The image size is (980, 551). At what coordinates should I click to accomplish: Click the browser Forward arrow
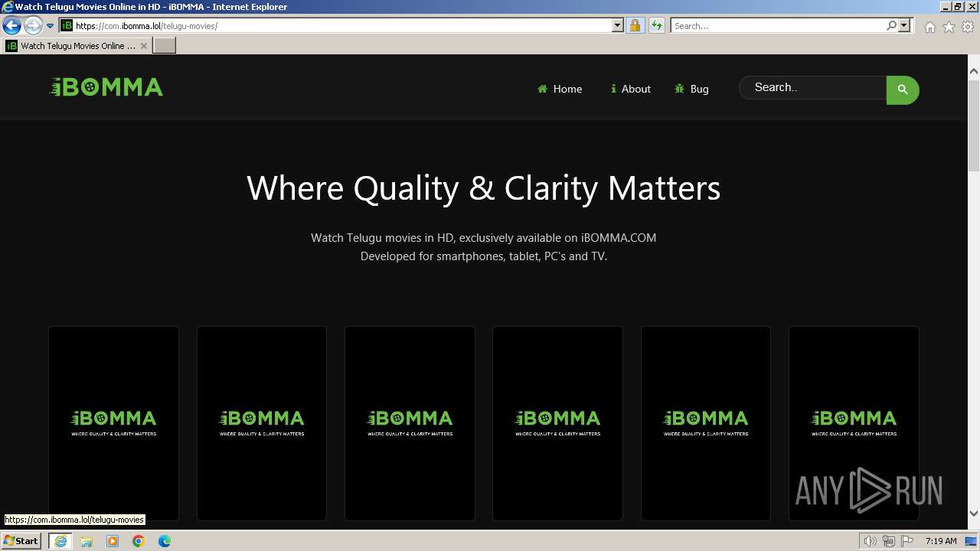32,25
